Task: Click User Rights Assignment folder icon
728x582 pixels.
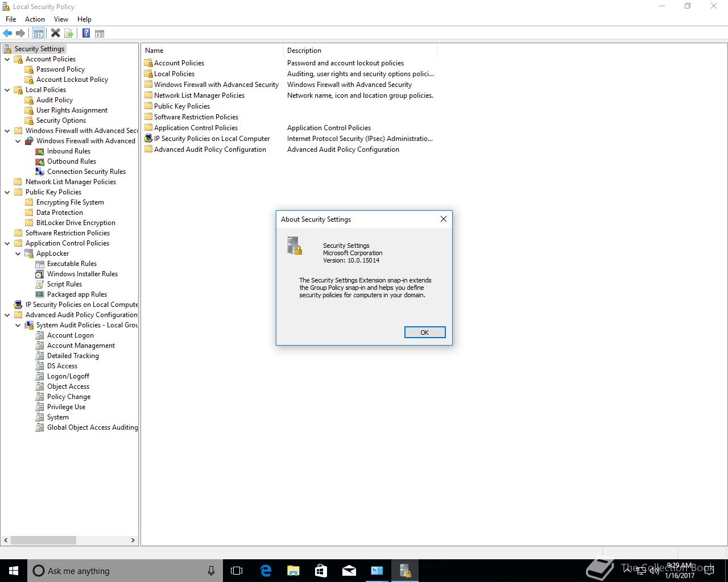Action: (29, 110)
